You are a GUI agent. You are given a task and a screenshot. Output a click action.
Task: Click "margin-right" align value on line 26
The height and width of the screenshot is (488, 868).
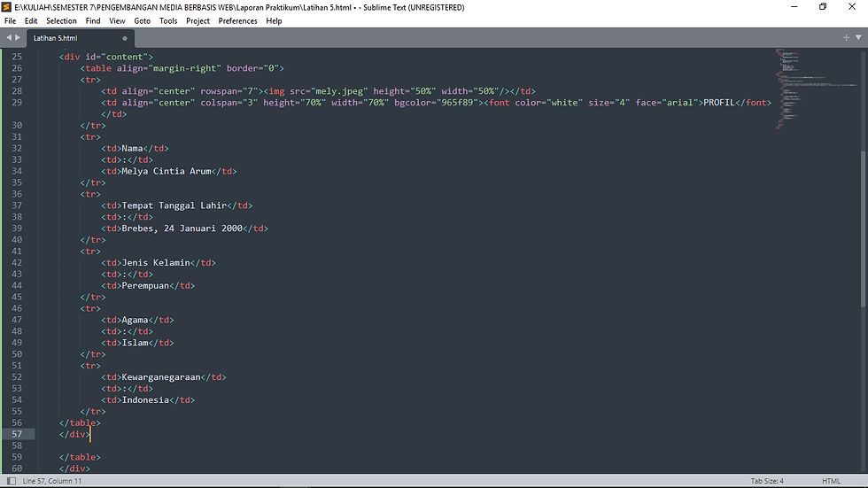pyautogui.click(x=184, y=68)
